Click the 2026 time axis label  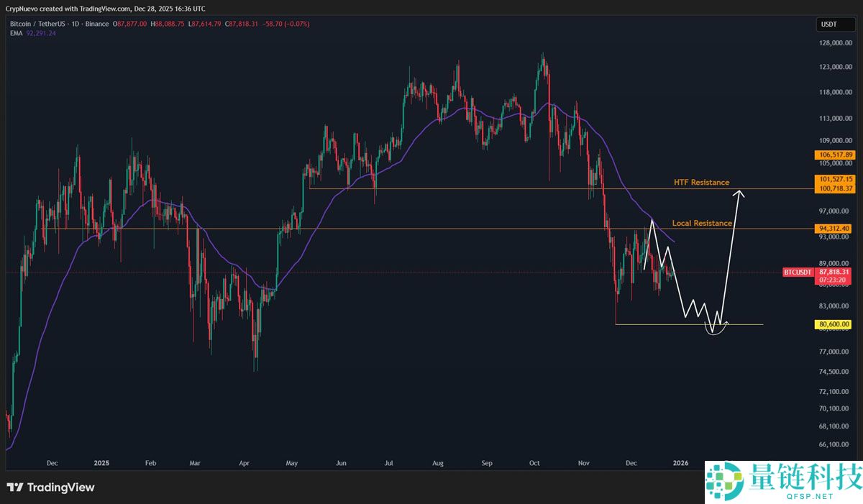point(680,463)
